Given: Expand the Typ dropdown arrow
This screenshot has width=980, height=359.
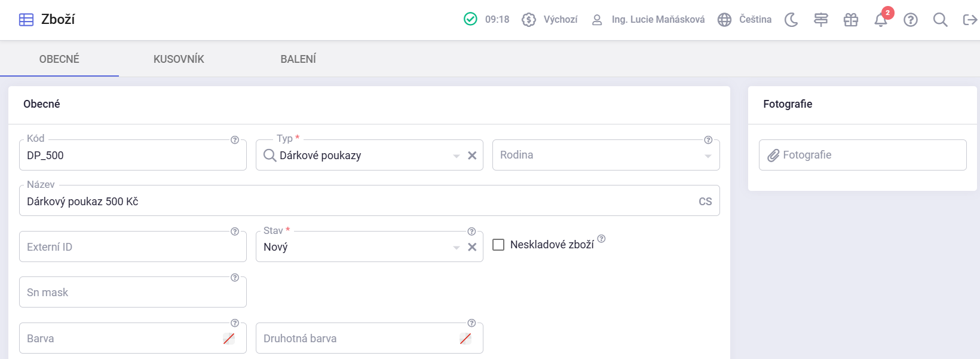Looking at the screenshot, I should pos(457,156).
